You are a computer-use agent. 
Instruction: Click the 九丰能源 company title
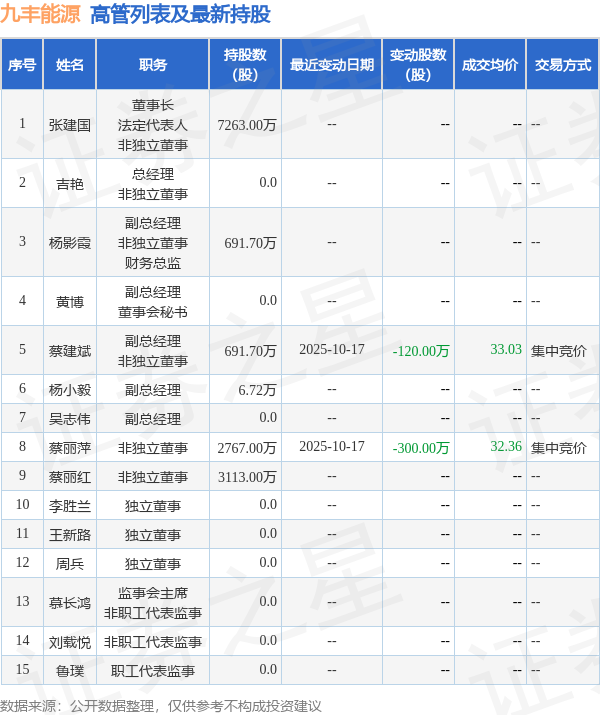click(40, 14)
